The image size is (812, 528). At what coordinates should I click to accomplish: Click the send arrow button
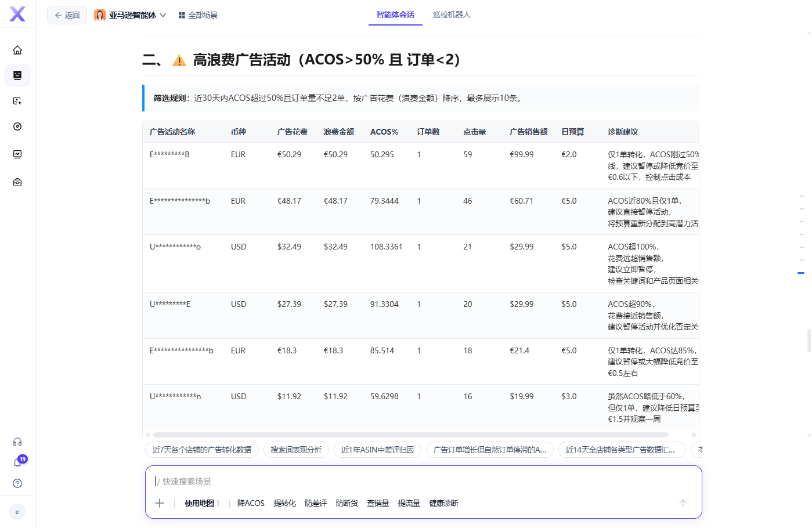(x=683, y=503)
